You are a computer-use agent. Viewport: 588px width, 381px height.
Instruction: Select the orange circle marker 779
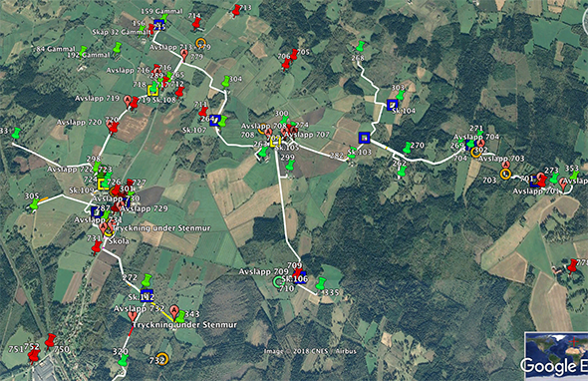coord(201,42)
